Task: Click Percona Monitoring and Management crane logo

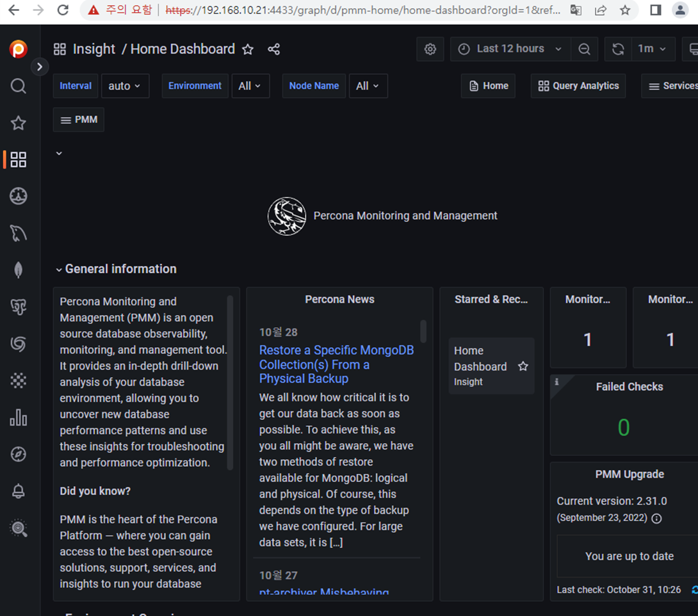Action: point(287,216)
